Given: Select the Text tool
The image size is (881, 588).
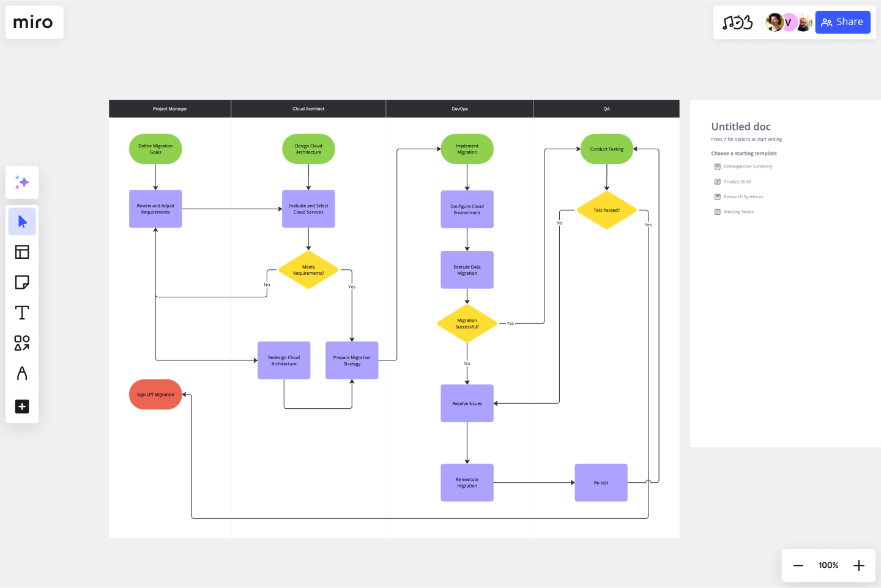Looking at the screenshot, I should point(22,312).
